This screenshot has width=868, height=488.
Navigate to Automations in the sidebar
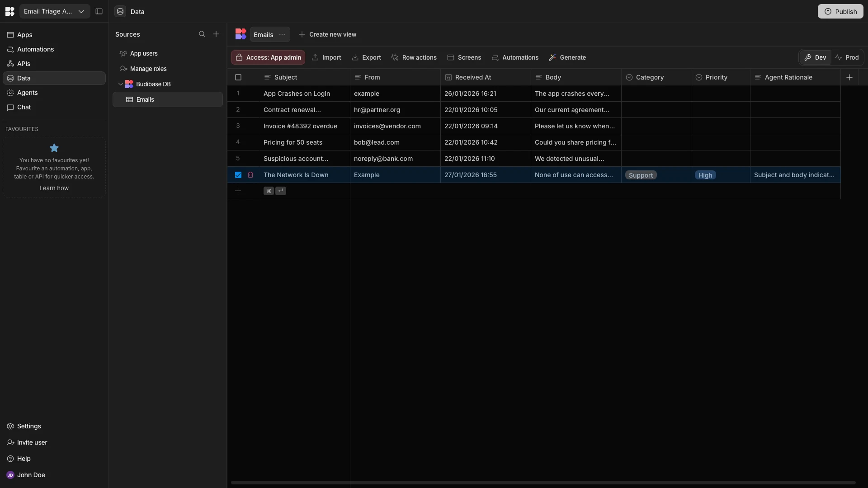click(35, 49)
